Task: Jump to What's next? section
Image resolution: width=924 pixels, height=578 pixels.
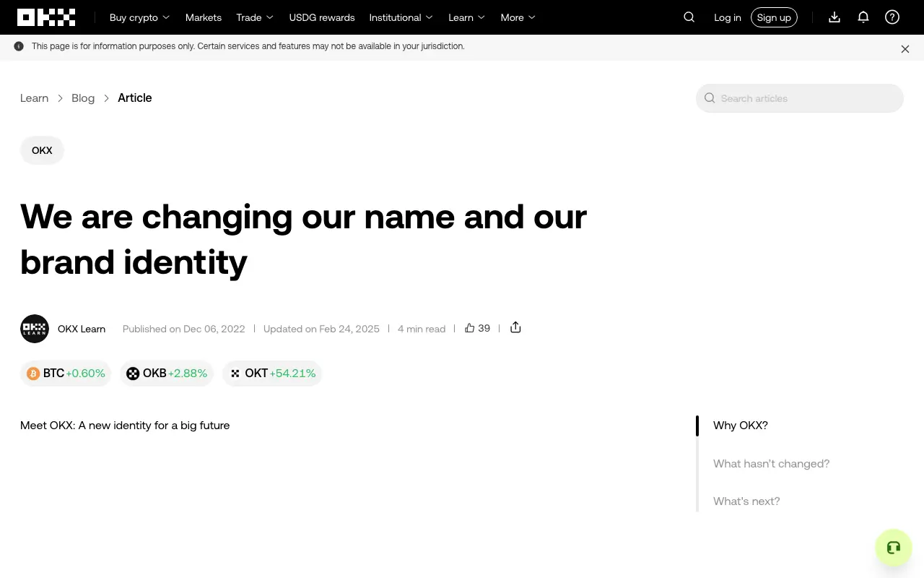Action: click(746, 501)
